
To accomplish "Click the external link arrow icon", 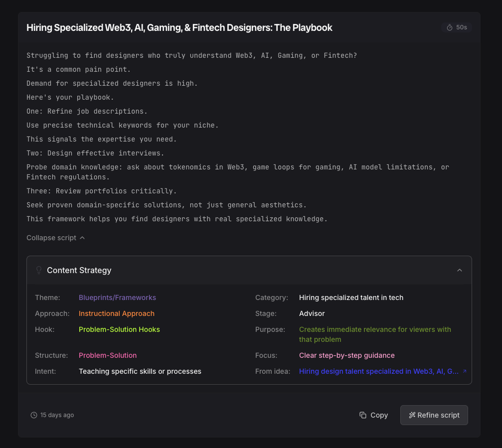I will [465, 371].
